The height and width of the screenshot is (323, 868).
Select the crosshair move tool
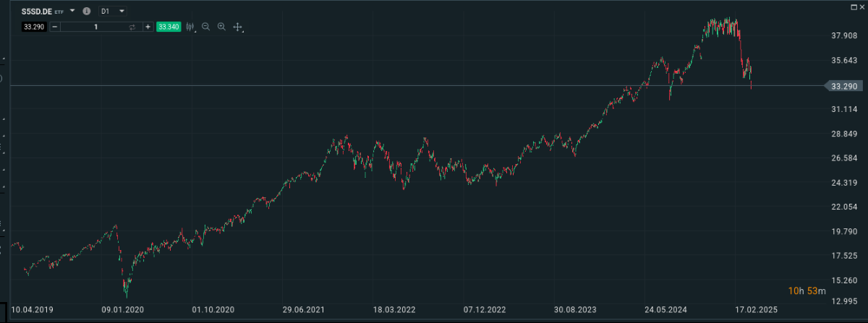click(238, 27)
